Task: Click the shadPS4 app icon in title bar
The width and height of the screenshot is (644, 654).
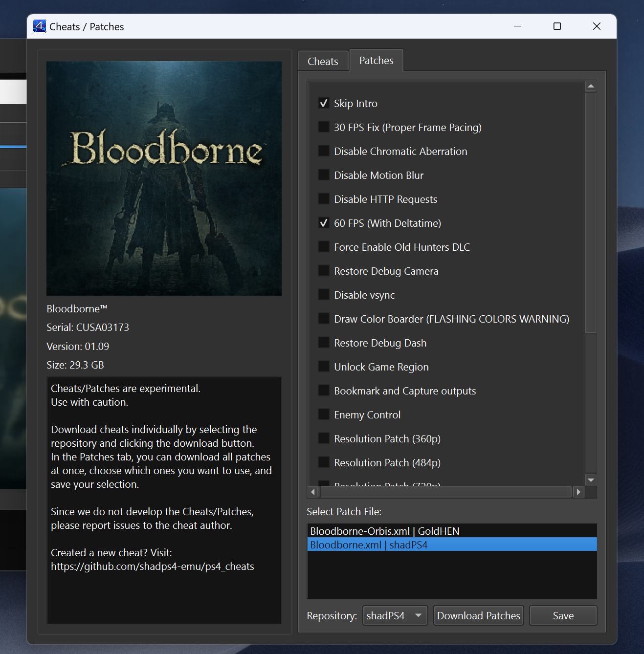Action: tap(40, 26)
